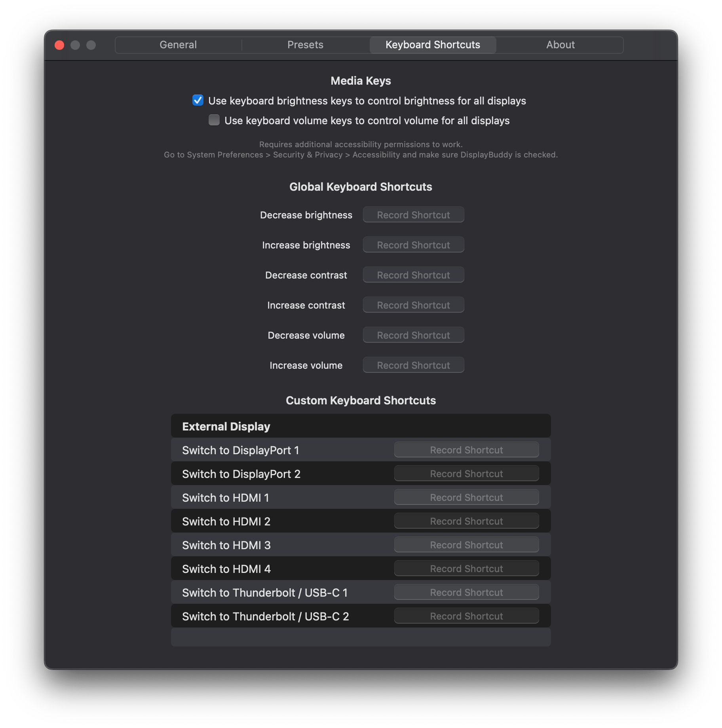
Task: Select the Keyboard Shortcuts tab
Action: (433, 45)
